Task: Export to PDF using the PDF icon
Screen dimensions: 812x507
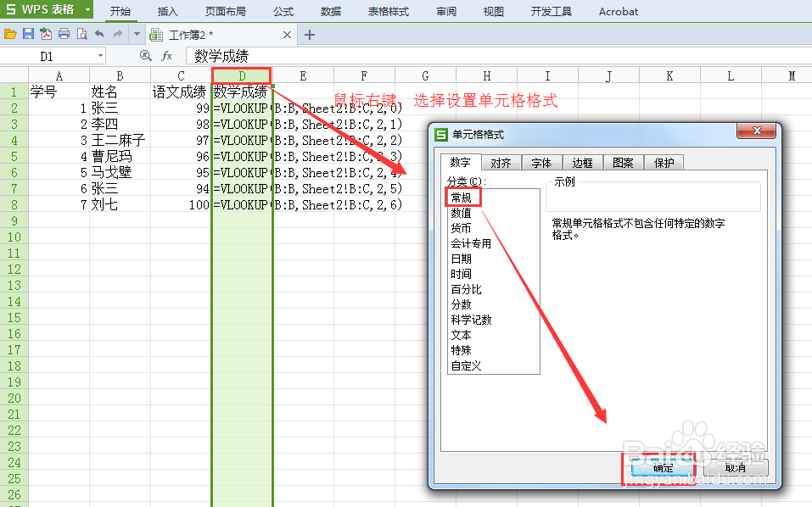Action: point(46,33)
